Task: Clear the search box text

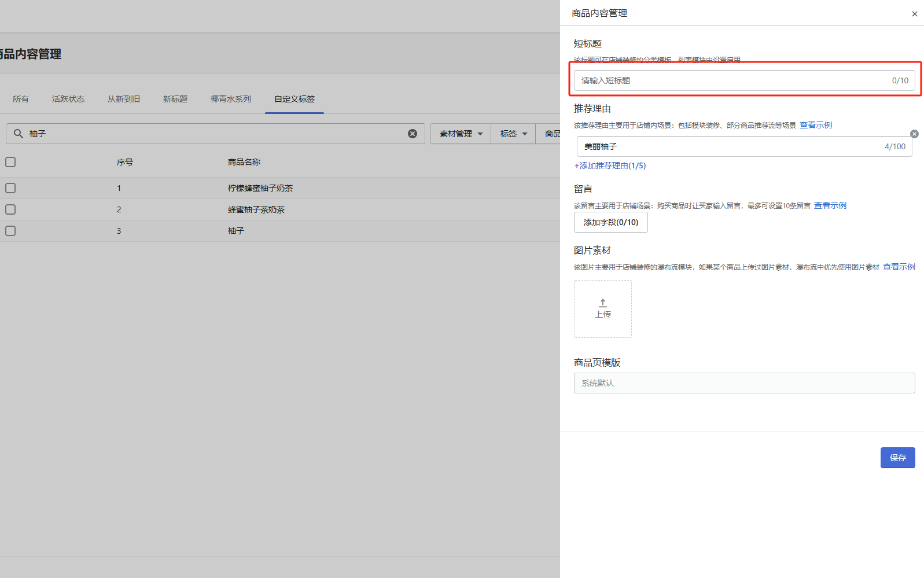Action: coord(413,134)
